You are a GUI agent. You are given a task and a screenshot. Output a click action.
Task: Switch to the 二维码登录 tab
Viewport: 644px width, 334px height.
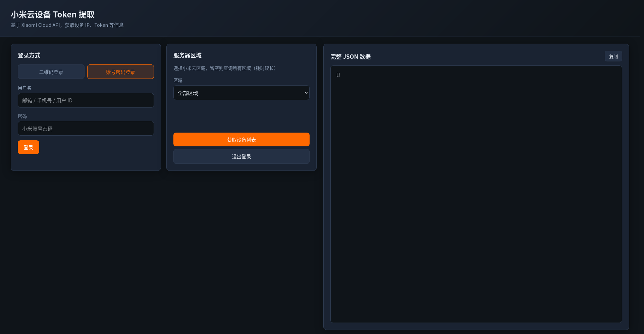(51, 72)
